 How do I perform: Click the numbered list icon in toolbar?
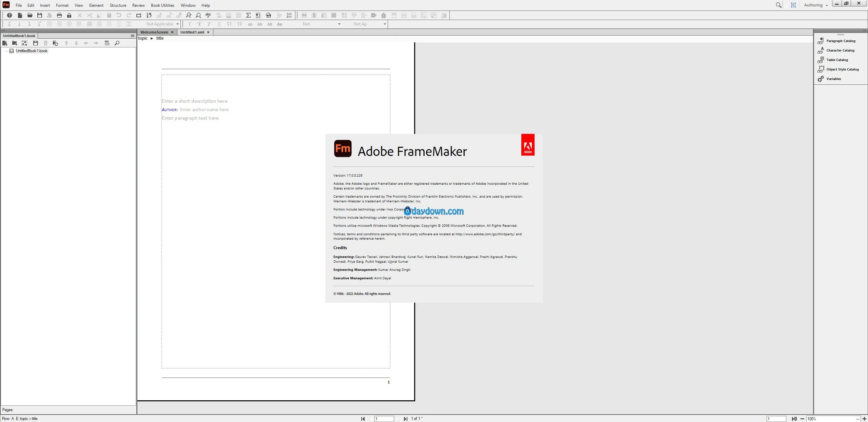point(289,15)
